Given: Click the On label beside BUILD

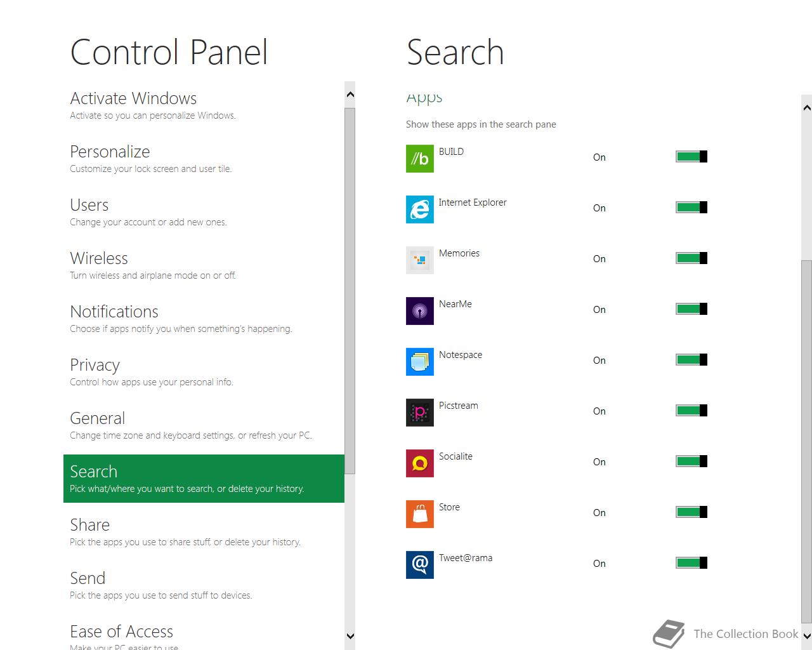Looking at the screenshot, I should pyautogui.click(x=599, y=157).
